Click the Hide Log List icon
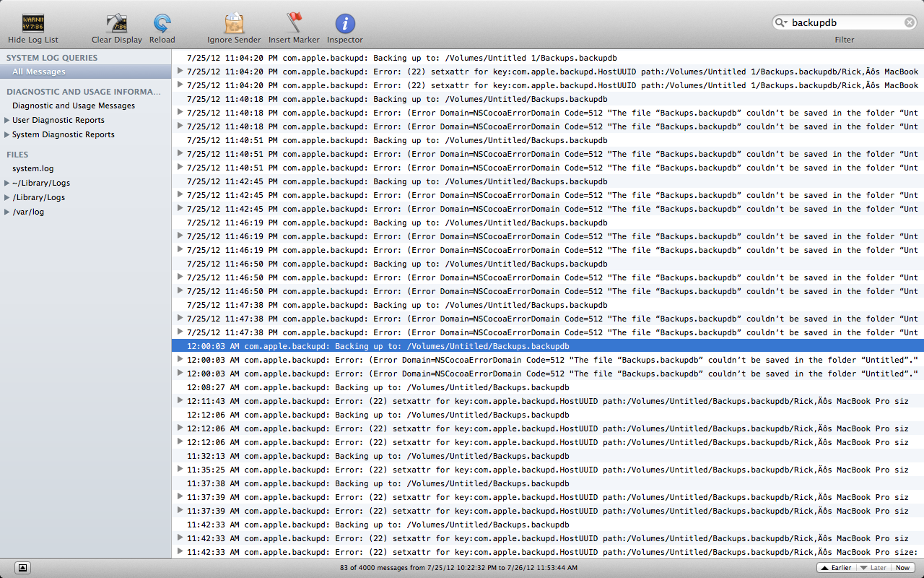Image resolution: width=924 pixels, height=578 pixels. pos(33,23)
